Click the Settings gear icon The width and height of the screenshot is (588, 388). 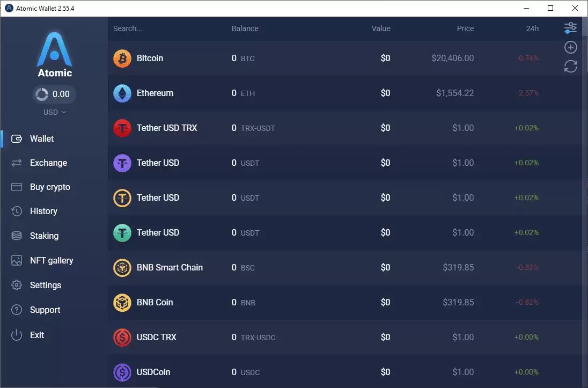click(x=16, y=285)
